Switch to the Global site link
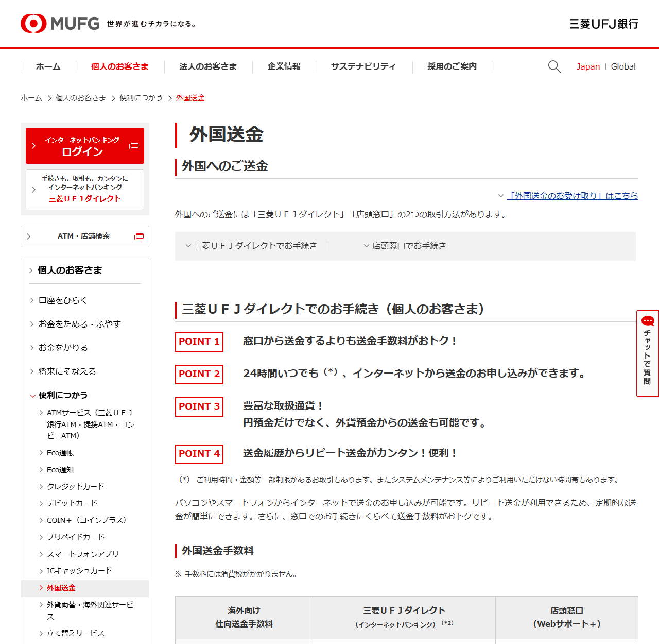The image size is (659, 644). point(623,66)
